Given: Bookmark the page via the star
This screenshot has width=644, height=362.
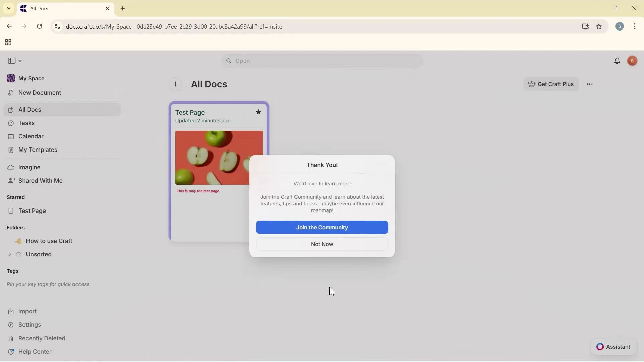Looking at the screenshot, I should coord(599,27).
